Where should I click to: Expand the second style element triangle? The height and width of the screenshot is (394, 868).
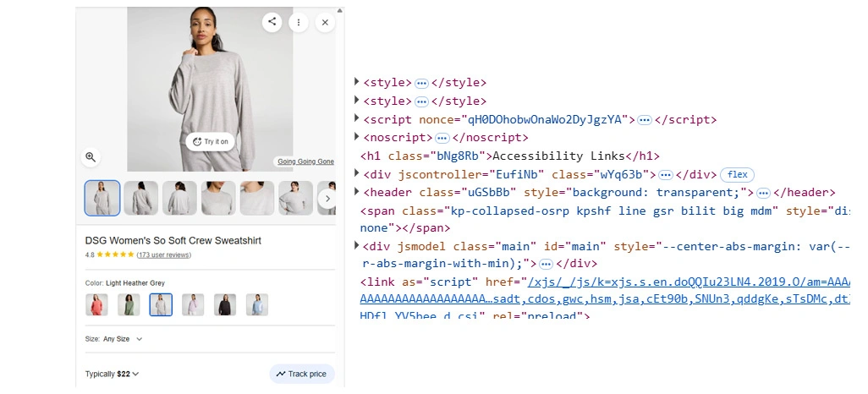[357, 100]
